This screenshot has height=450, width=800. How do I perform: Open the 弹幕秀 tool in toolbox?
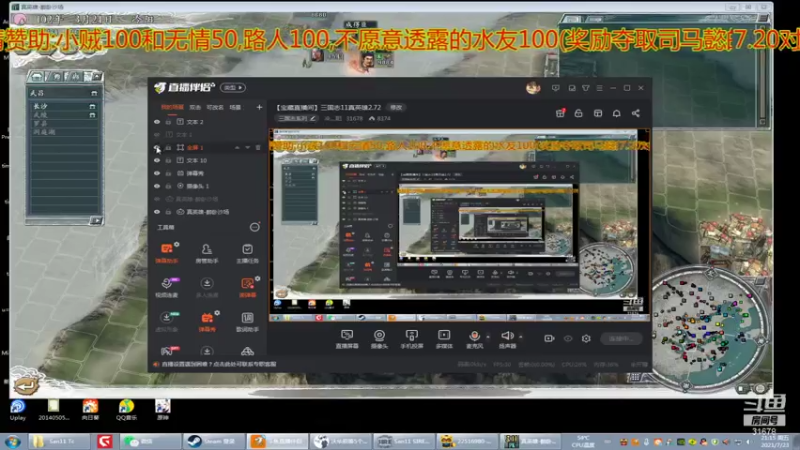pos(207,321)
